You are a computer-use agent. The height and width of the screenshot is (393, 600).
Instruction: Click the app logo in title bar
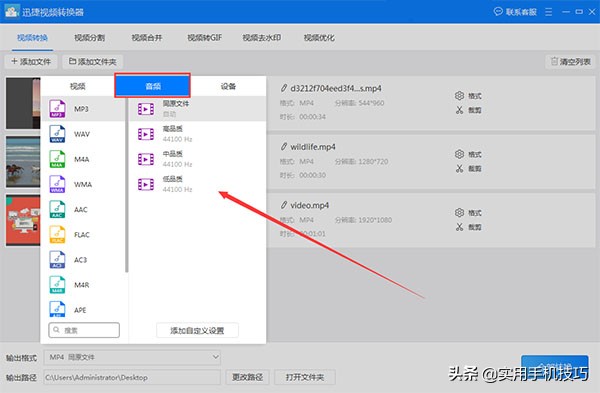point(12,11)
